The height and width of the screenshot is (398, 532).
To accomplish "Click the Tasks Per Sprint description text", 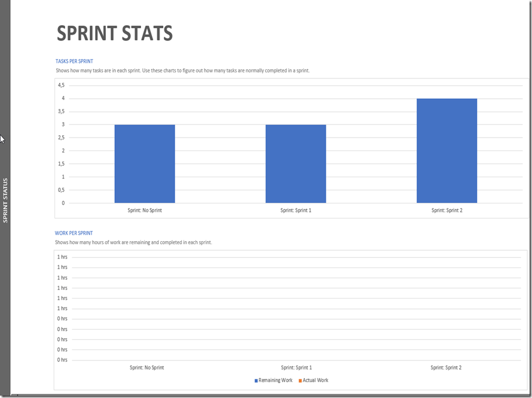I will 182,71.
